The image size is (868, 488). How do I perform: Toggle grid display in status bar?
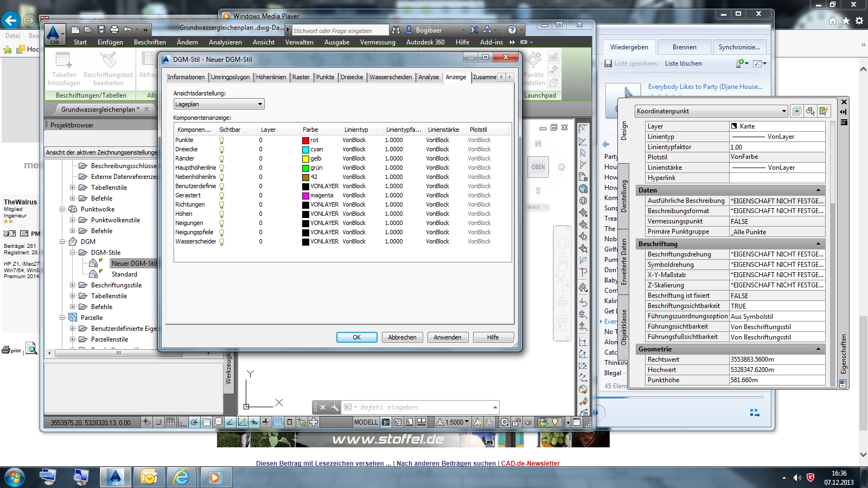pos(170,422)
